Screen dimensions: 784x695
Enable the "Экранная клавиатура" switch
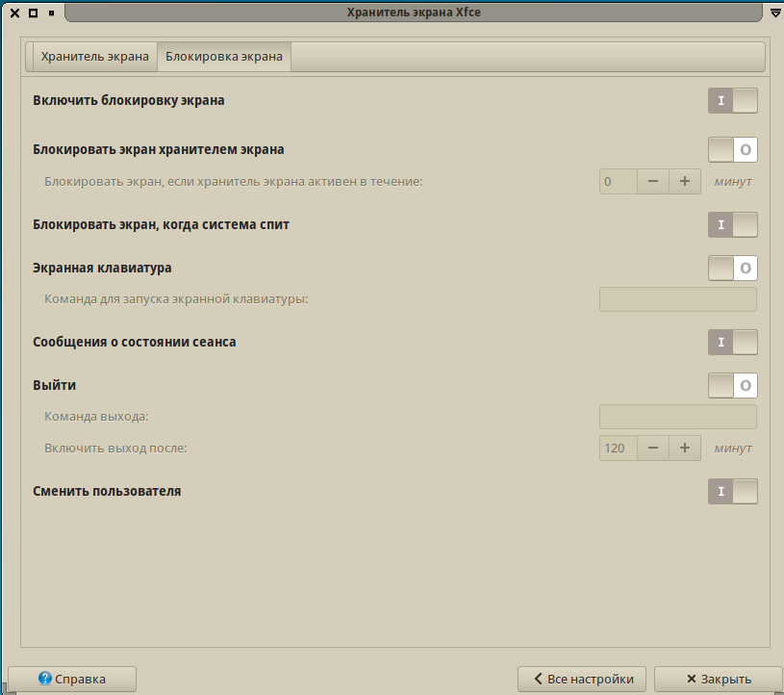pyautogui.click(x=732, y=269)
